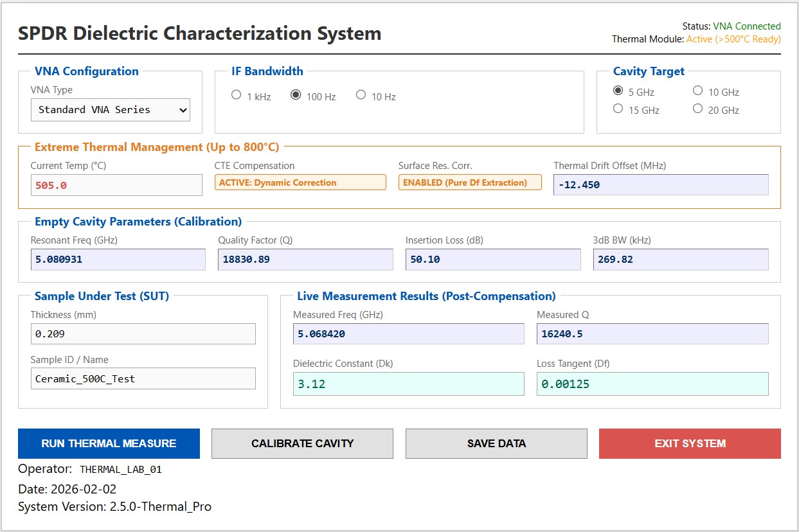Image resolution: width=799 pixels, height=532 pixels.
Task: Click the CTE Compensation status badge
Action: tap(300, 182)
